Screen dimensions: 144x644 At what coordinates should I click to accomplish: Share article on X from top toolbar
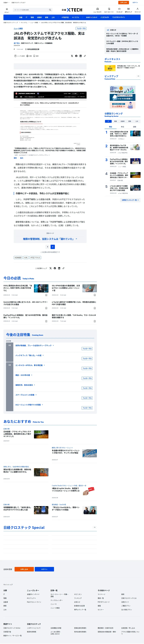pos(72,56)
